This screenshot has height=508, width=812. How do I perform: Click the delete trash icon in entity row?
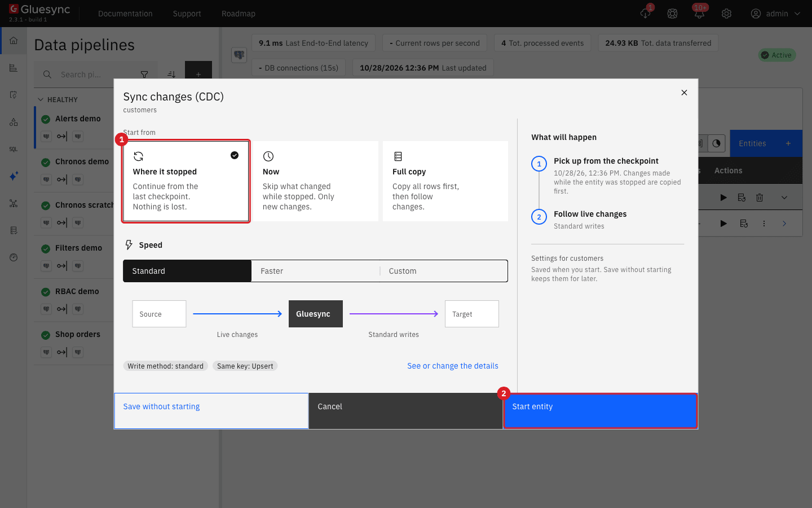click(760, 198)
